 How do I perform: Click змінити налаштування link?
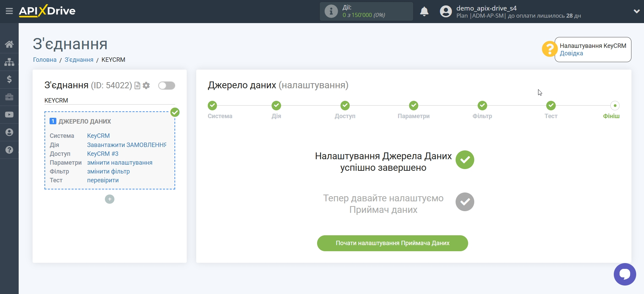pyautogui.click(x=120, y=163)
